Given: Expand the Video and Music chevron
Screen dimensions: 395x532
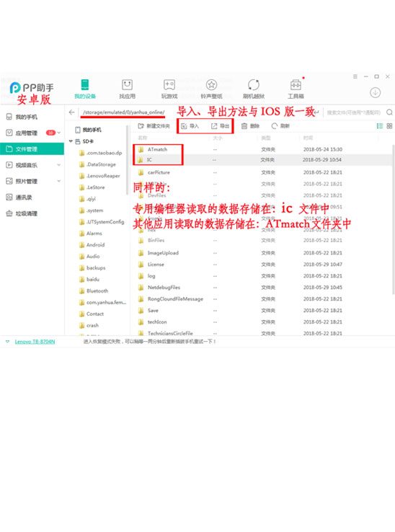Looking at the screenshot, I should coord(59,165).
